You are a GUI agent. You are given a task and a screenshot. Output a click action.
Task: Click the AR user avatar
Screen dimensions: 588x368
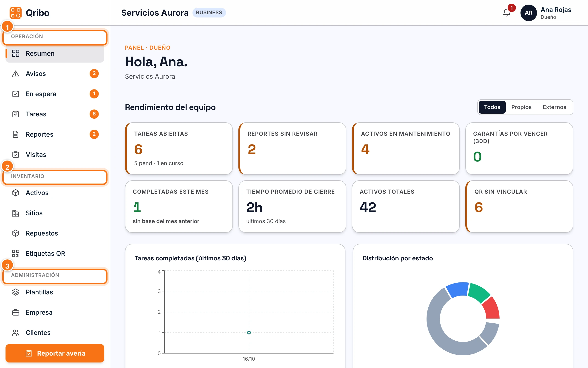point(529,13)
